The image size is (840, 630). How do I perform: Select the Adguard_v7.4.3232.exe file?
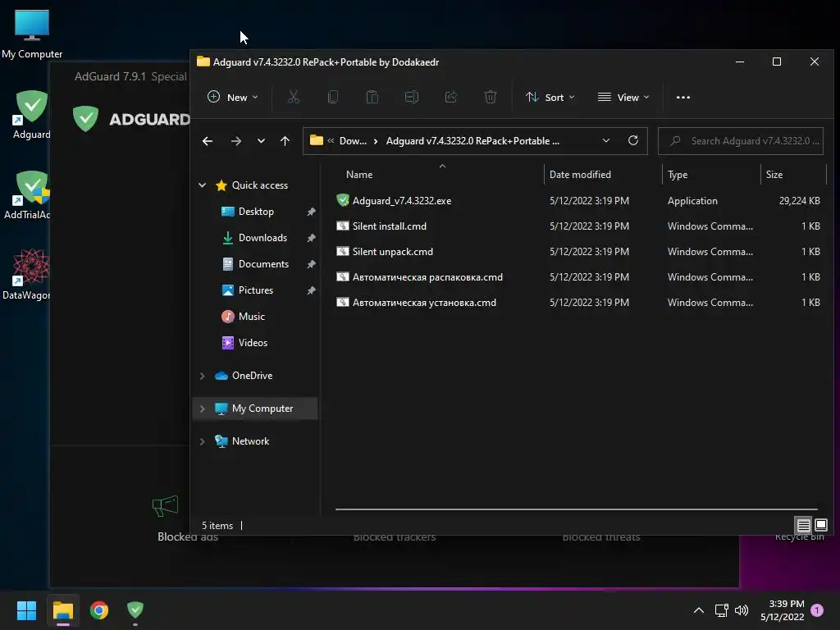578,201
